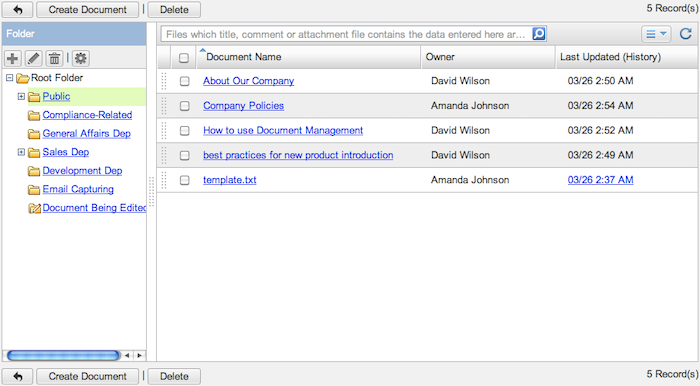Click the search magnifier icon
The width and height of the screenshot is (700, 386).
pyautogui.click(x=539, y=34)
